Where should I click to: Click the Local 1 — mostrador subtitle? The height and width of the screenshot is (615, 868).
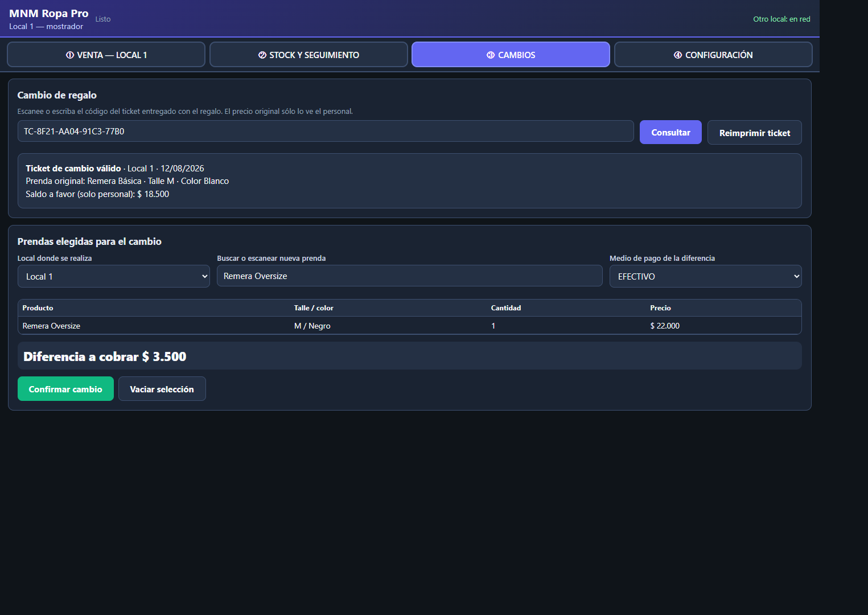pos(46,26)
